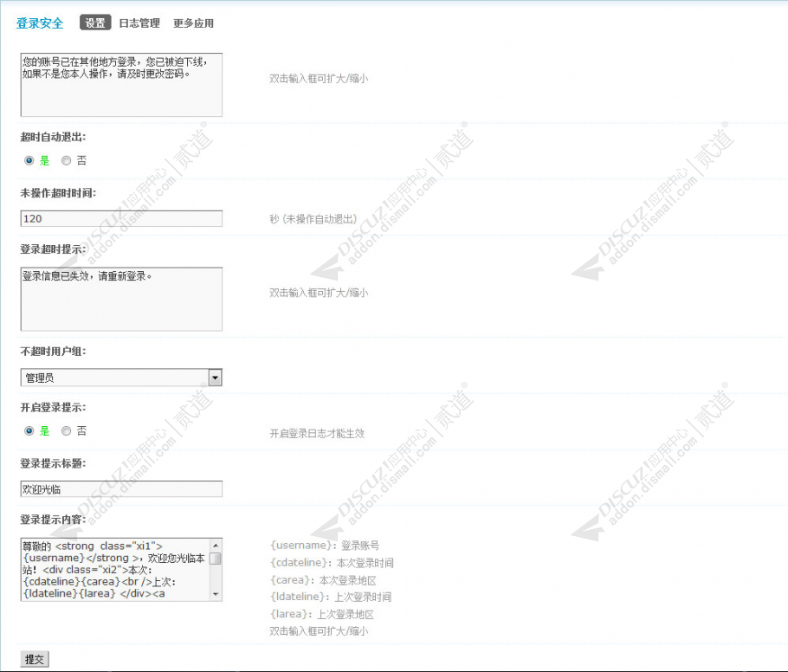
Task: Click the 登录超时提示 label
Action: pyautogui.click(x=53, y=249)
